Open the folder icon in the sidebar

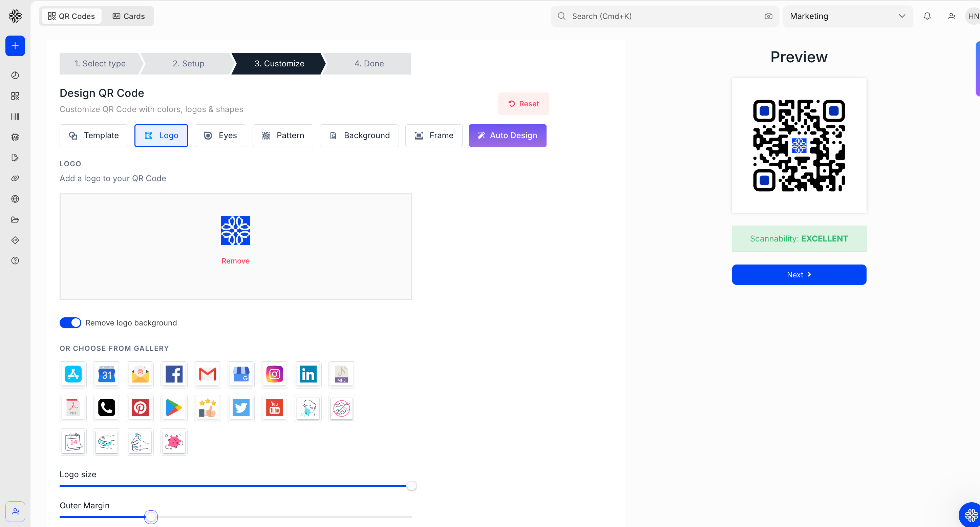click(x=15, y=219)
